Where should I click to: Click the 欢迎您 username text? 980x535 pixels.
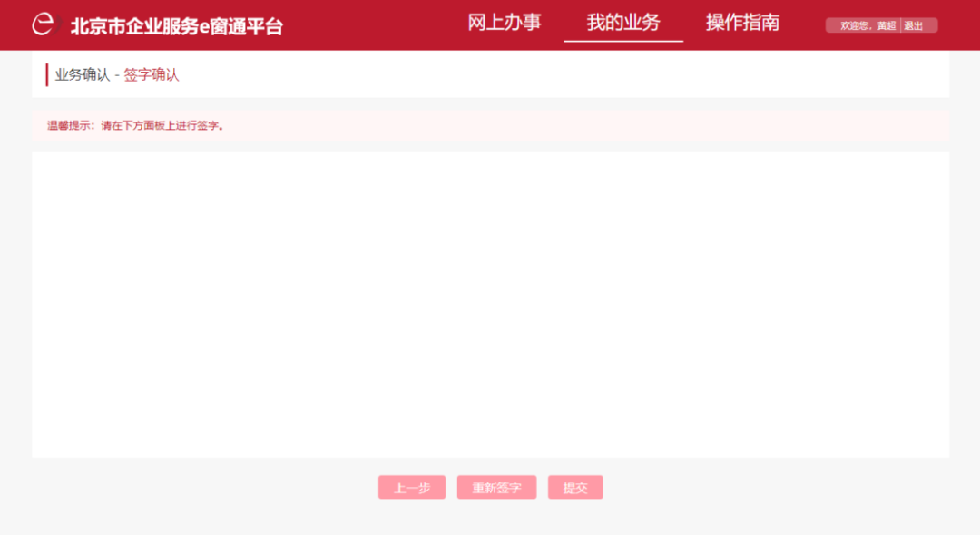pyautogui.click(x=868, y=25)
